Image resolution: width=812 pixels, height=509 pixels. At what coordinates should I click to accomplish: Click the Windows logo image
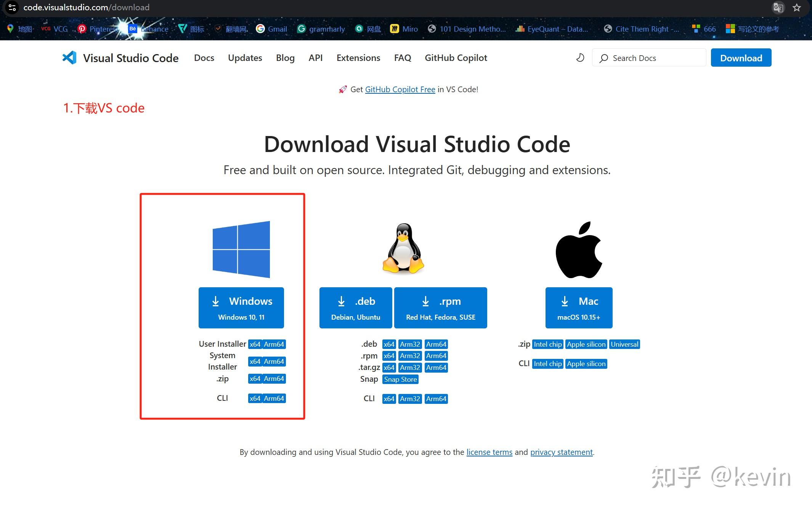tap(241, 249)
